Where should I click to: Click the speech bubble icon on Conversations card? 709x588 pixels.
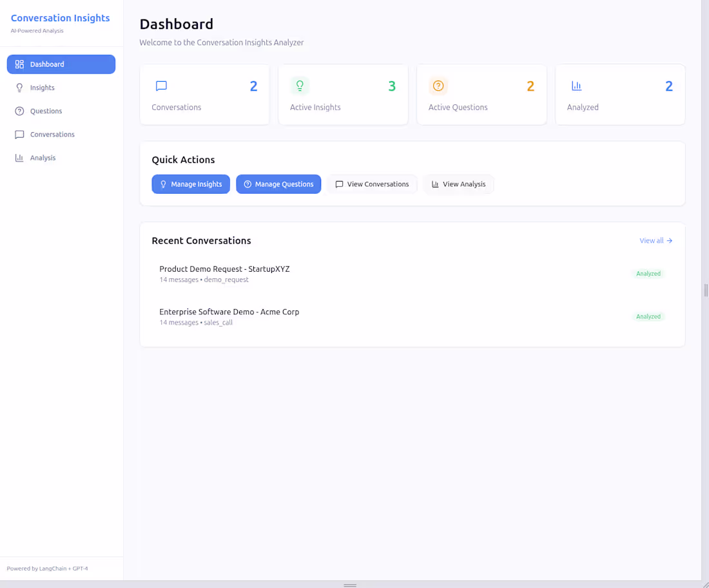[x=161, y=86]
